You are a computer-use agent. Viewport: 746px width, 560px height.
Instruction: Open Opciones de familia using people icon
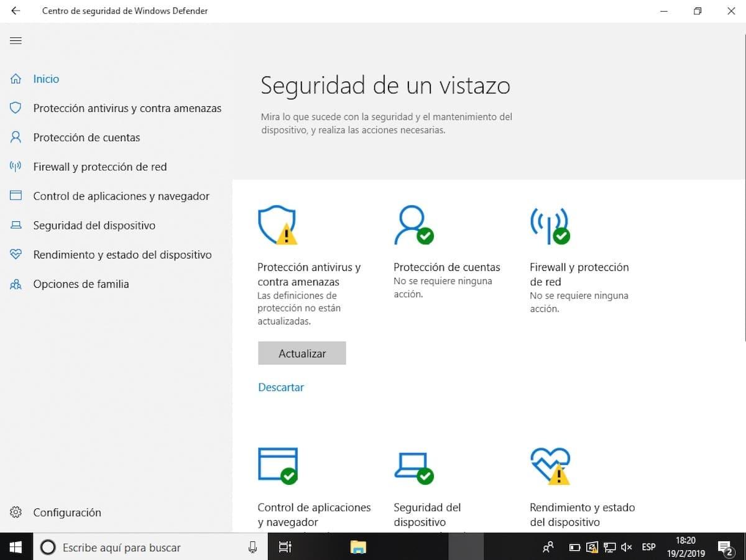pos(16,284)
